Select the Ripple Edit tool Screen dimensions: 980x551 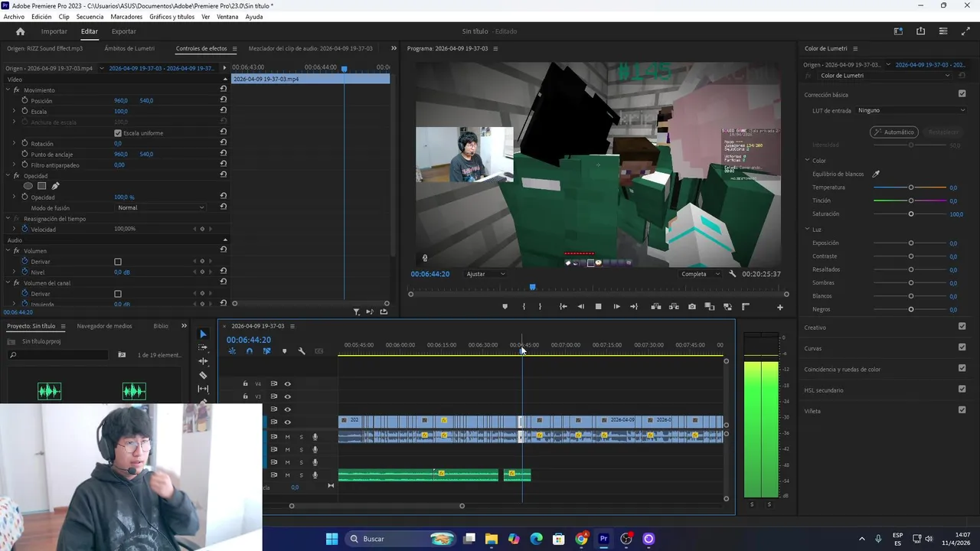pyautogui.click(x=203, y=361)
